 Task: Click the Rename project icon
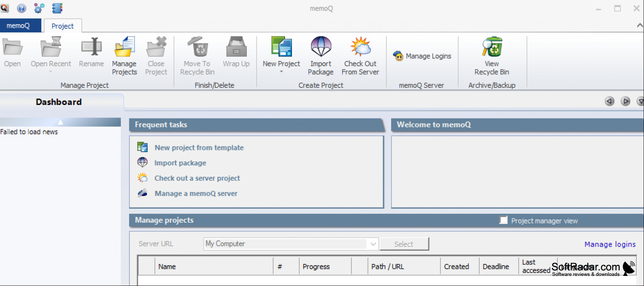[x=91, y=47]
